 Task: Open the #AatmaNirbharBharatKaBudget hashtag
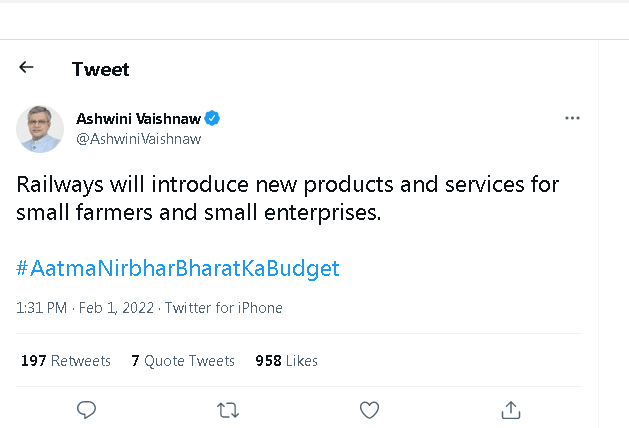tap(178, 268)
